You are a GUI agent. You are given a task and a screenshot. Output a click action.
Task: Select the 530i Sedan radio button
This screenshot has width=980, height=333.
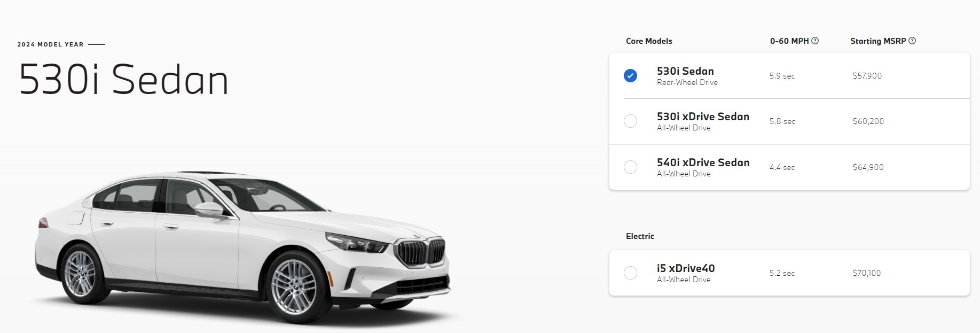coord(630,76)
